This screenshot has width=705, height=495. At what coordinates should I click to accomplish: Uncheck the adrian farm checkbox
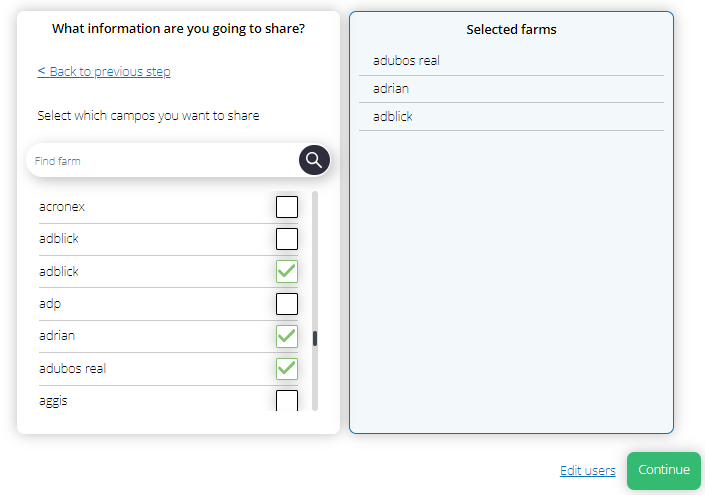287,336
